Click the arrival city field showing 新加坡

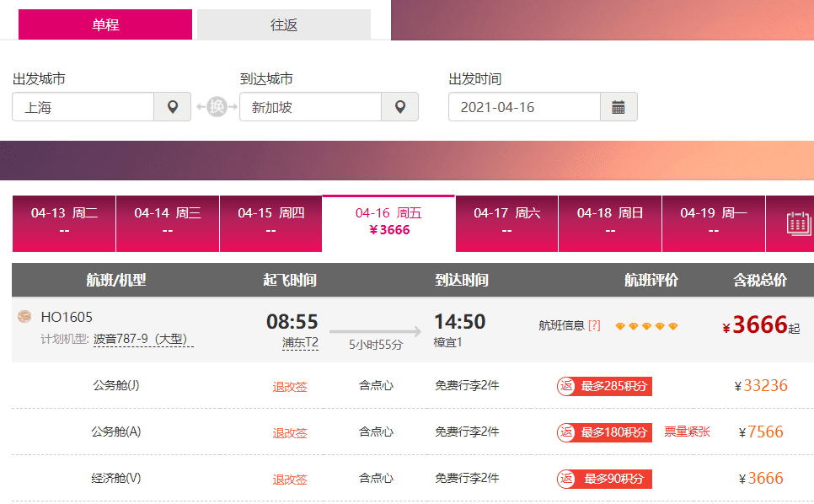point(311,107)
